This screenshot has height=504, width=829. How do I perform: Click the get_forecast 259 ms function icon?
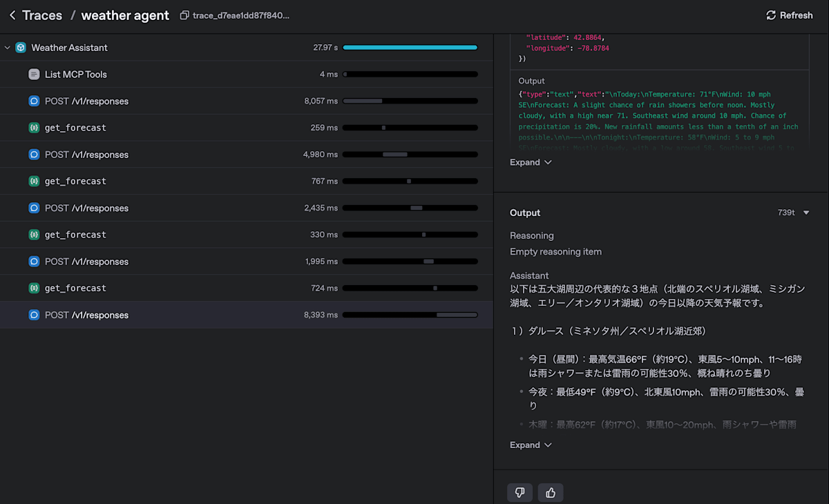click(x=34, y=128)
